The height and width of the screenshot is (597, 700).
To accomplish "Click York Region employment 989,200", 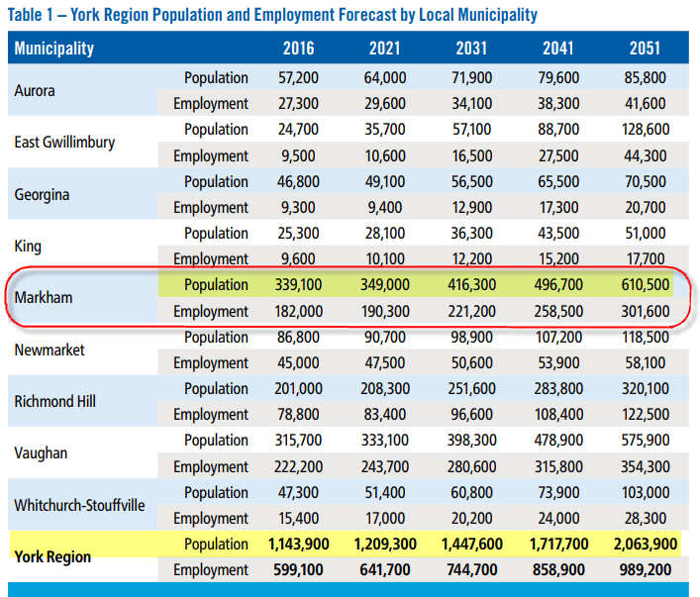I will tap(646, 570).
